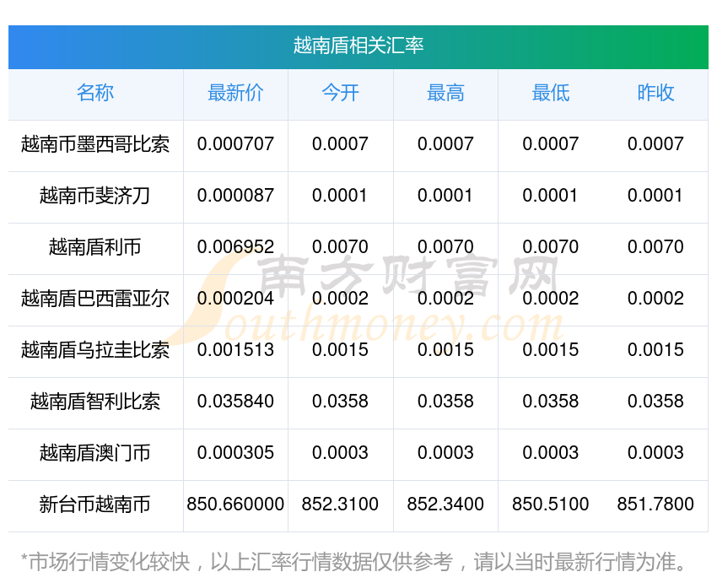Click the 越南盾相关汇率 table title banner
The image size is (717, 588).
(x=358, y=46)
